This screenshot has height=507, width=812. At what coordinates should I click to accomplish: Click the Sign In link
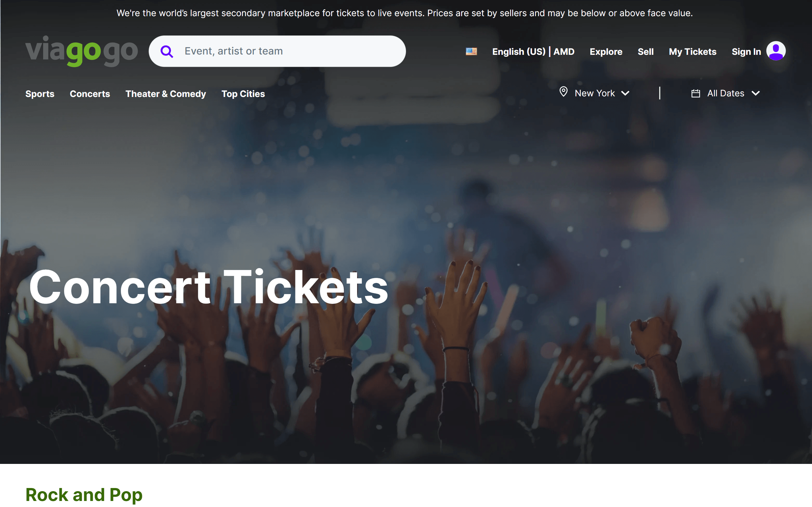pos(746,52)
